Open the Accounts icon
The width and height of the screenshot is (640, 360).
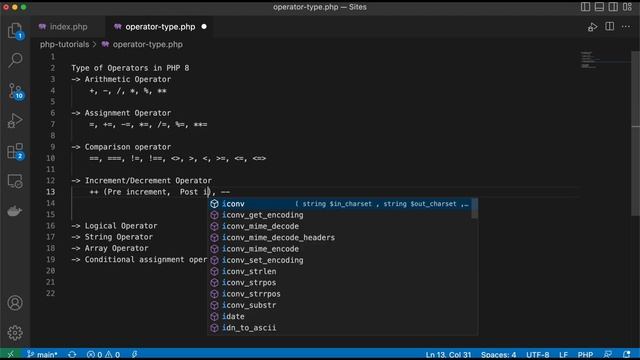pyautogui.click(x=15, y=303)
